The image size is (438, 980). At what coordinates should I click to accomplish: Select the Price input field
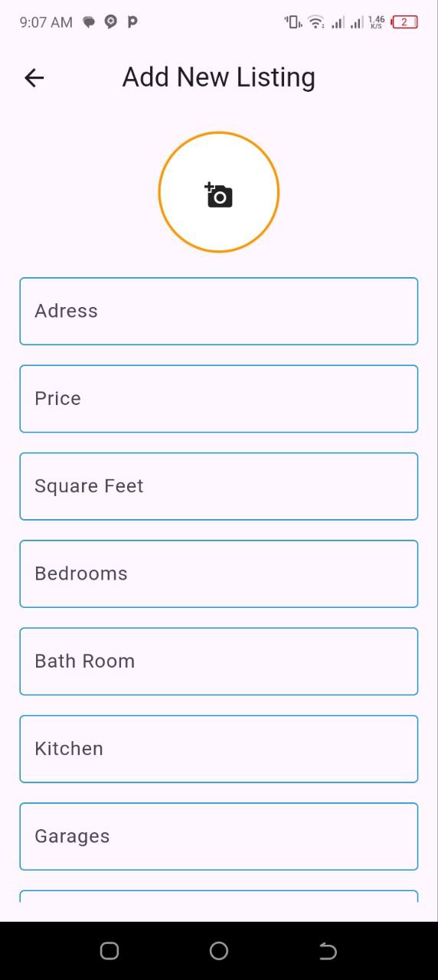tap(219, 399)
